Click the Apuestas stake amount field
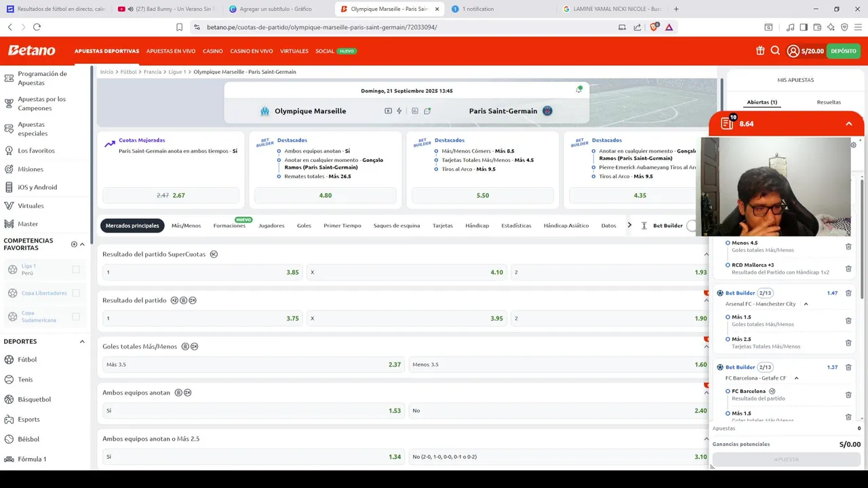This screenshot has width=868, height=488. click(x=787, y=428)
